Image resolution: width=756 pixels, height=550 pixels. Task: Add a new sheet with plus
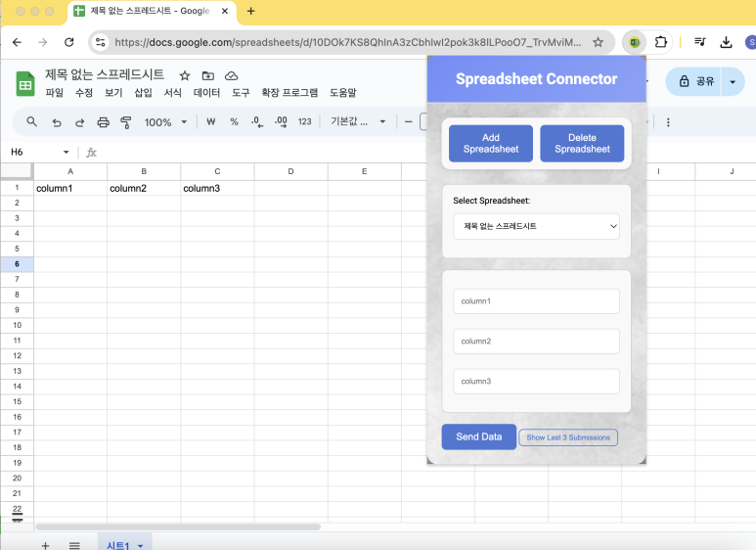[45, 545]
